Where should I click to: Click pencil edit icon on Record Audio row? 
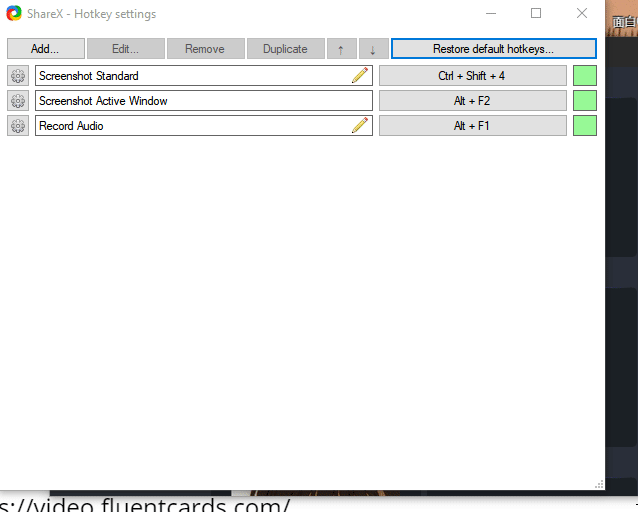click(x=360, y=125)
